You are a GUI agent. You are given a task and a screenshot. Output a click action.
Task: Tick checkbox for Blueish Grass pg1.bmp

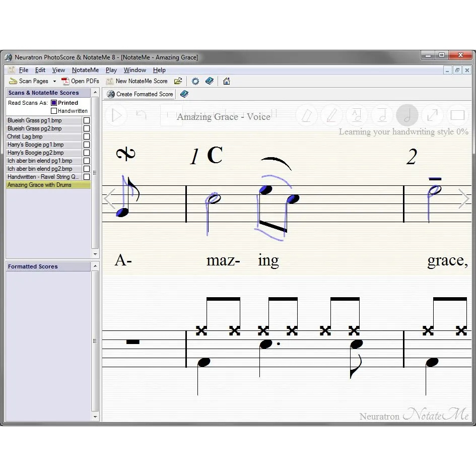coord(87,120)
